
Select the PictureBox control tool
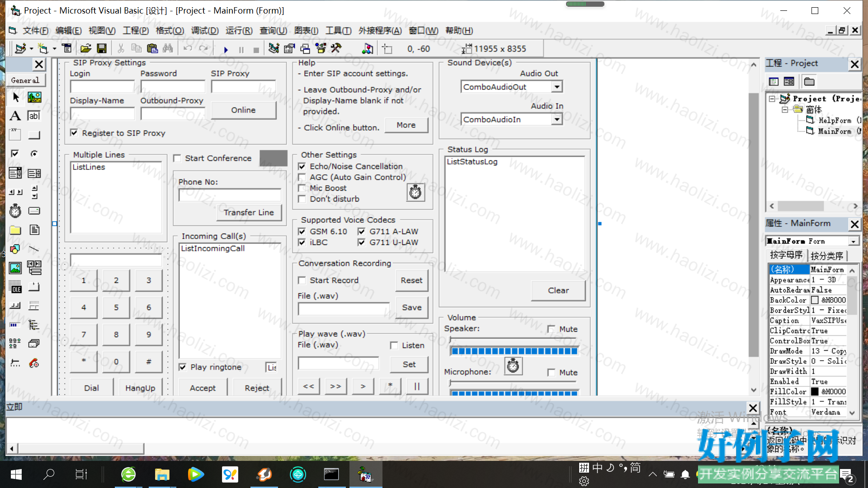[34, 97]
